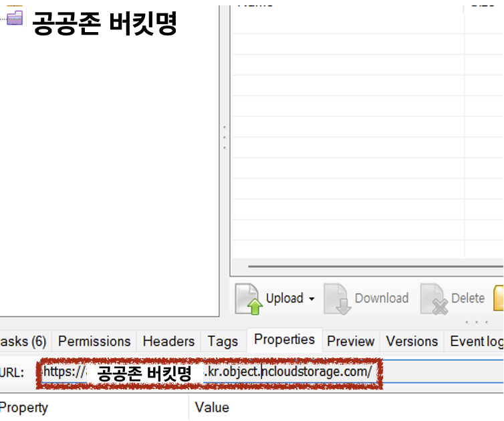The image size is (504, 421).
Task: Click the Delete button label
Action: coord(468,298)
